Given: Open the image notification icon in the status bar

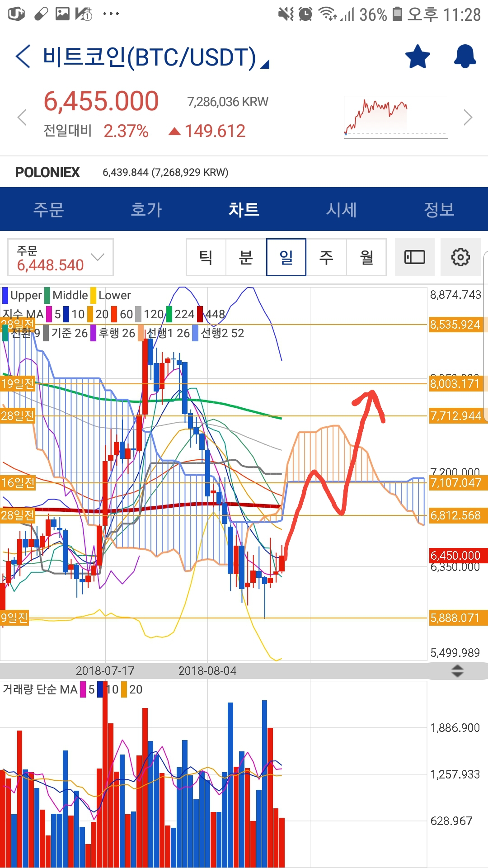Looking at the screenshot, I should [62, 14].
